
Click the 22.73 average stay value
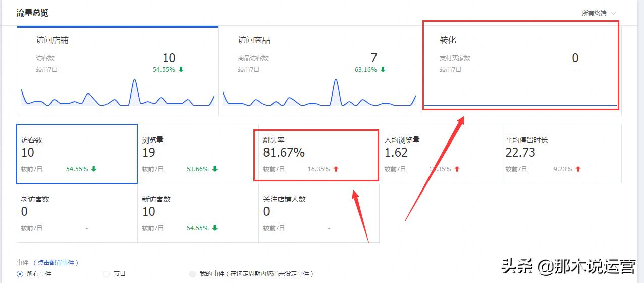[520, 153]
